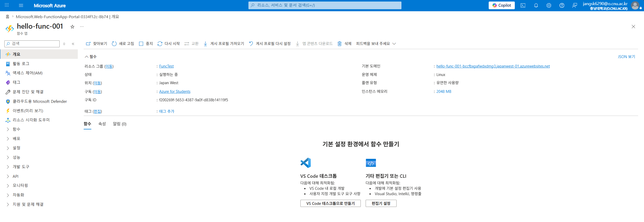The image size is (644, 222).
Task: Click the user account avatar
Action: [x=635, y=5]
